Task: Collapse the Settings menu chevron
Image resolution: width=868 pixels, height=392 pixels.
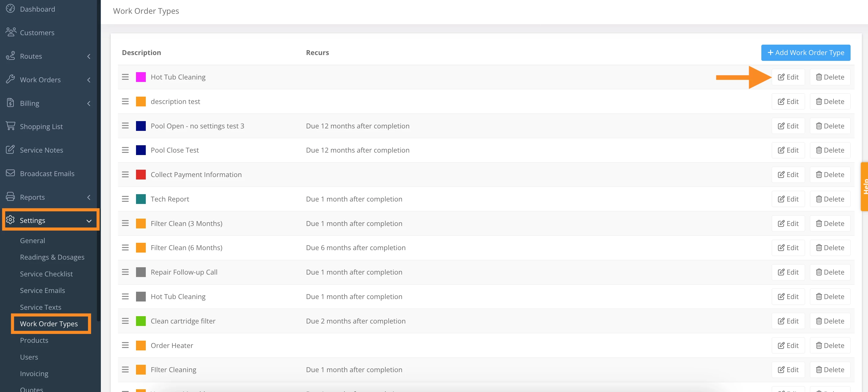Action: coord(89,221)
